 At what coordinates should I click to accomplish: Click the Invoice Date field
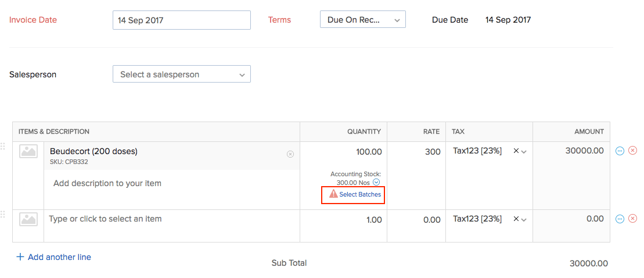pyautogui.click(x=181, y=20)
